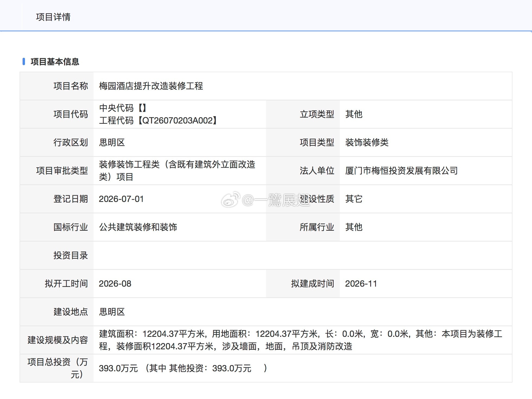This screenshot has width=532, height=399.
Task: Select the planned start 2026-08
Action: click(x=115, y=284)
